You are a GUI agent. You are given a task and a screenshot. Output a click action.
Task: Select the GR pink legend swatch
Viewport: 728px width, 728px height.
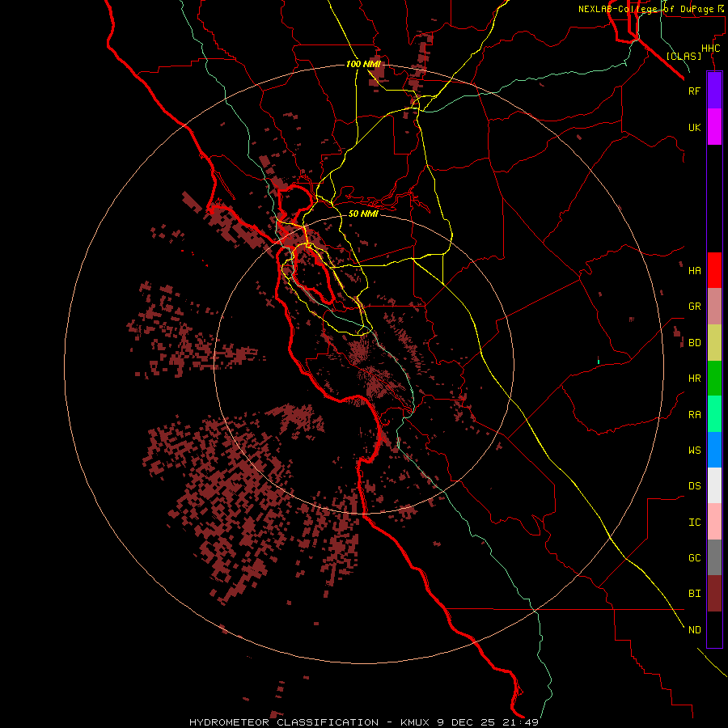click(x=714, y=307)
